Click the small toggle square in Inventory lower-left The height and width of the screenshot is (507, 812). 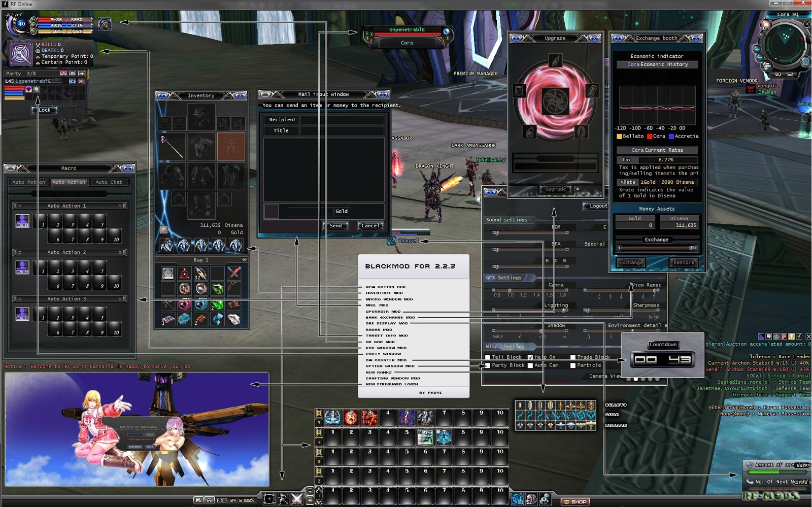click(164, 230)
